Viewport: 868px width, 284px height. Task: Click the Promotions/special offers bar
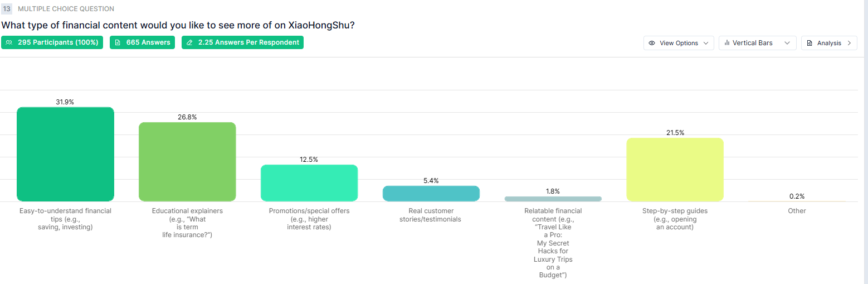(x=309, y=183)
